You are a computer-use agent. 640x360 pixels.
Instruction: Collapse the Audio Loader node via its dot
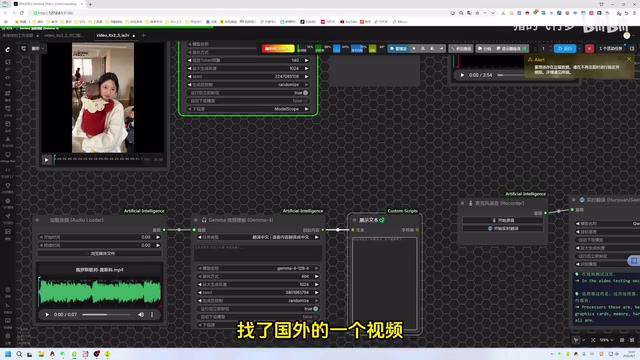click(37, 220)
